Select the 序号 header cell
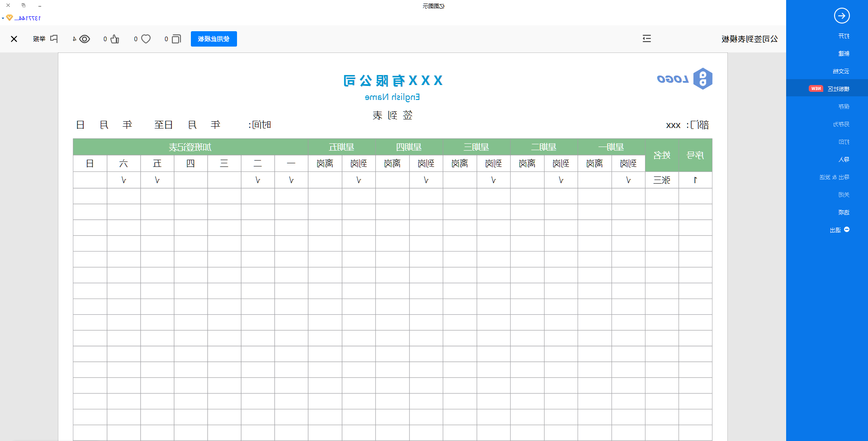The height and width of the screenshot is (441, 868). [695, 155]
